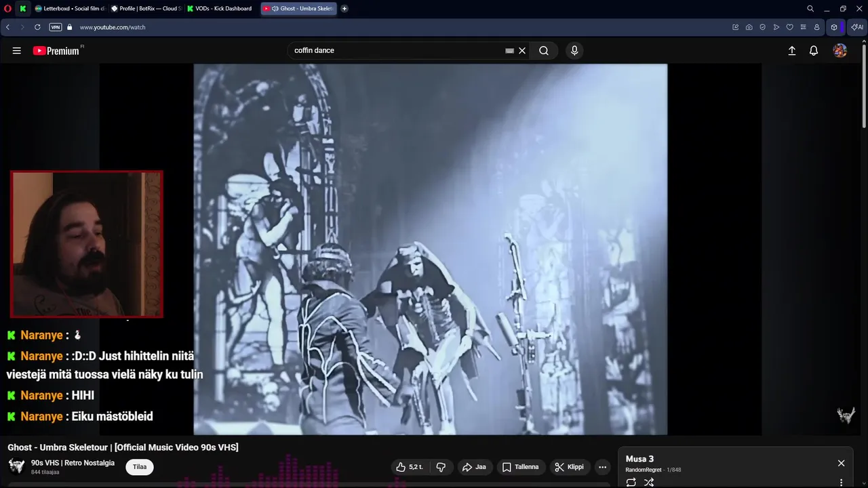Open Musa 3 playlist options menu
Screen dimensions: 868x488
[841, 483]
